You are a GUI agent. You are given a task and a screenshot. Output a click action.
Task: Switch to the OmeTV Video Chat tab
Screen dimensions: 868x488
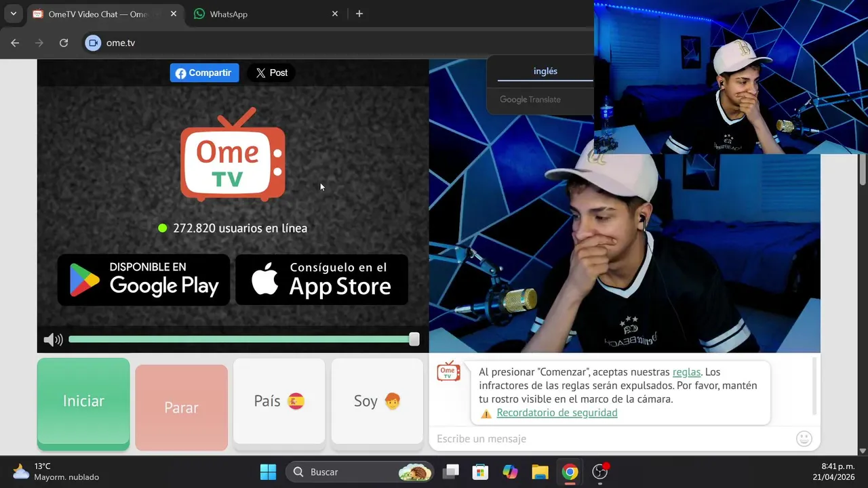(105, 14)
